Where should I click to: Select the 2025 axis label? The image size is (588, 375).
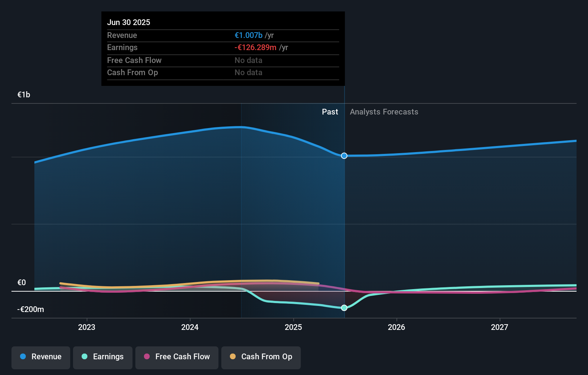tap(293, 327)
